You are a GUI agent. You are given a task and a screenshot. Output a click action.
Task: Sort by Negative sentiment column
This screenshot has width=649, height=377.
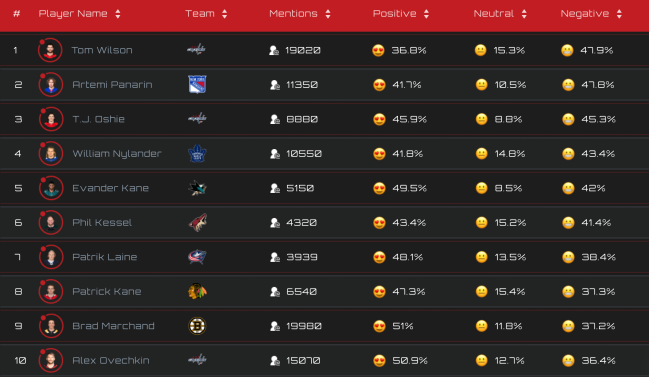(x=619, y=14)
